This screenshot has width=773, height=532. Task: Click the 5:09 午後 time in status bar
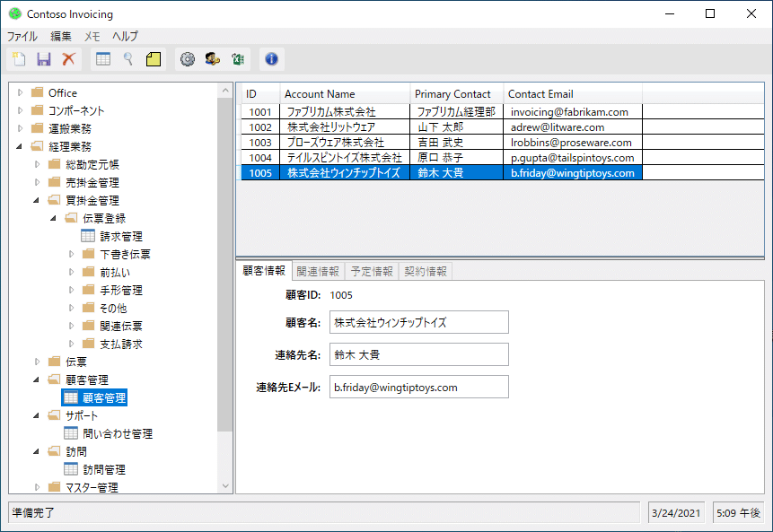738,513
